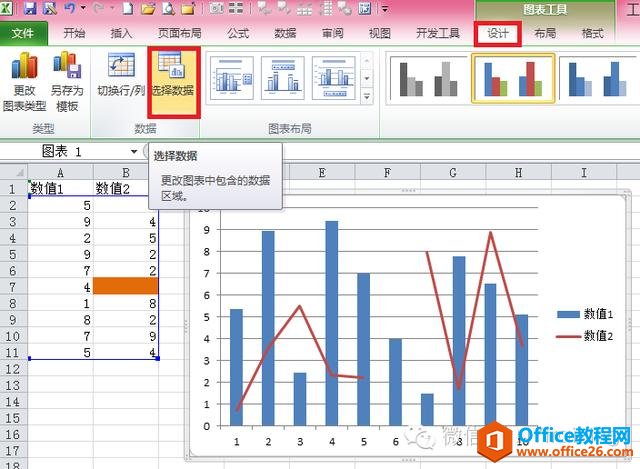Click the Print Preview magnifier icon
The width and height of the screenshot is (640, 469).
(168, 8)
